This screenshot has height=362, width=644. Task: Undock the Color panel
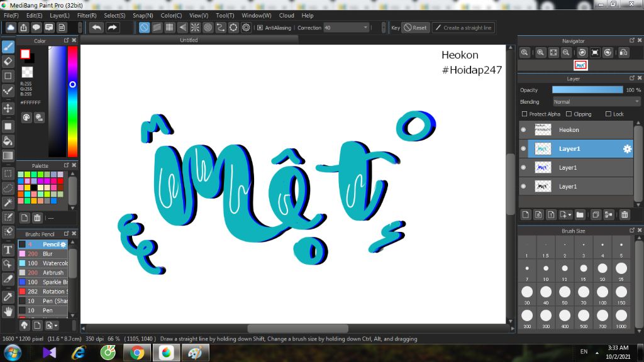[x=66, y=40]
